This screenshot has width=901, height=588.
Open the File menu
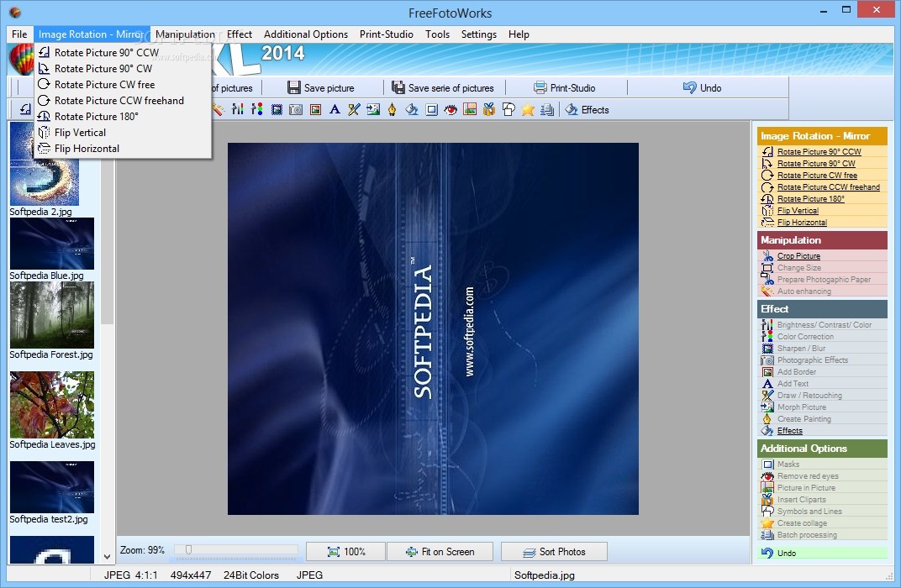tap(19, 34)
